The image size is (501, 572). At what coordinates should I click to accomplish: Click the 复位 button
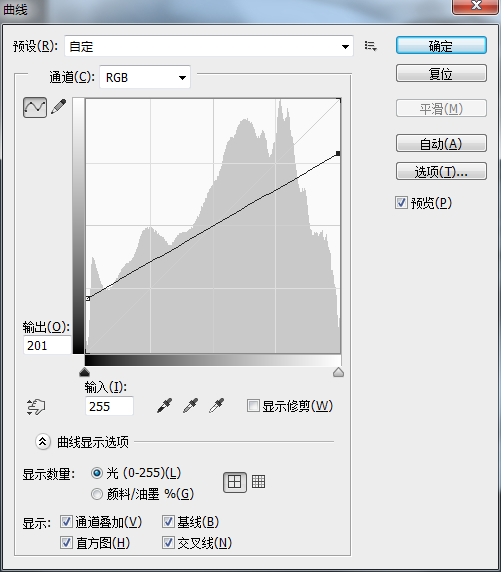pos(441,73)
